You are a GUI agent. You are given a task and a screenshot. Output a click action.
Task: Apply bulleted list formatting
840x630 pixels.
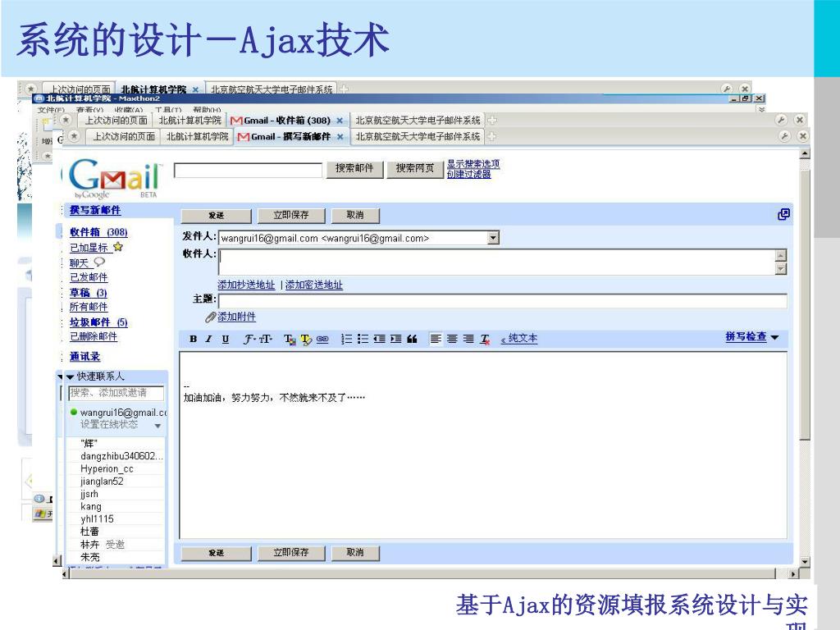(x=363, y=339)
